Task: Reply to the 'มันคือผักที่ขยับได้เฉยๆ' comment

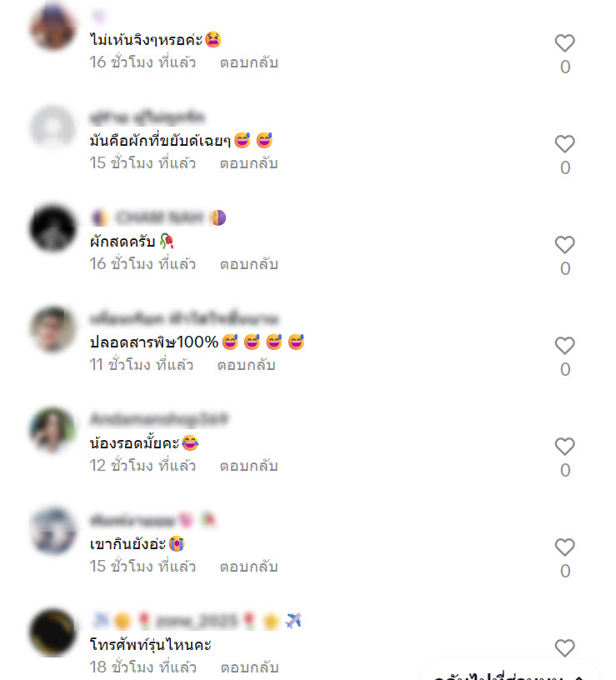Action: tap(248, 163)
